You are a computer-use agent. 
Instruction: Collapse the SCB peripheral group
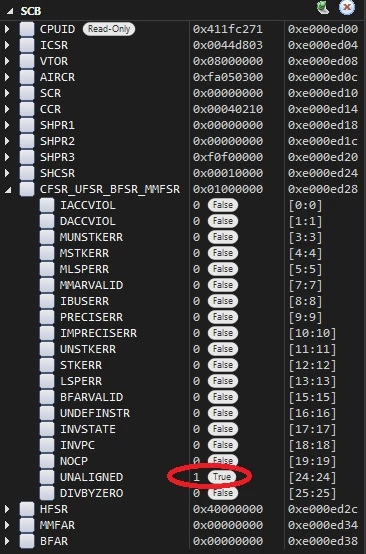click(10, 11)
